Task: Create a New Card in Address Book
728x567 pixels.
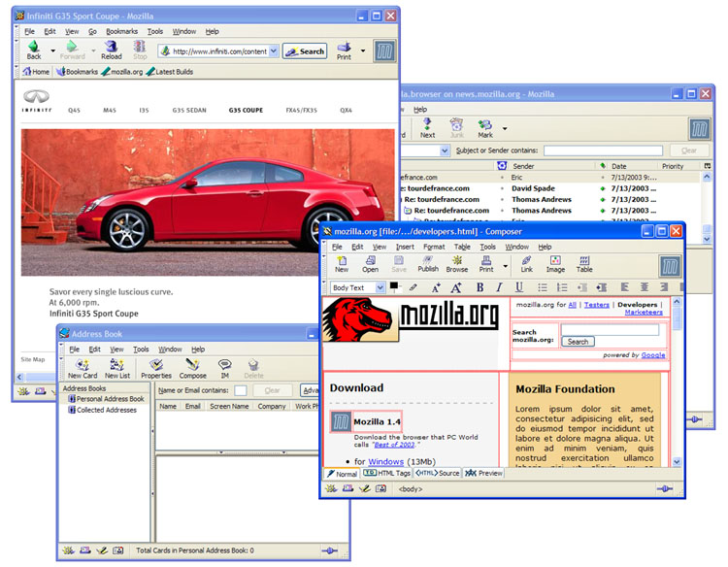Action: [83, 369]
